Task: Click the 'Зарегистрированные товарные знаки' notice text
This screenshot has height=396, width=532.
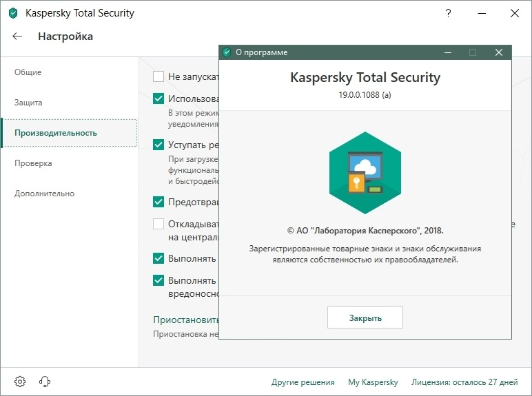Action: tap(365, 254)
